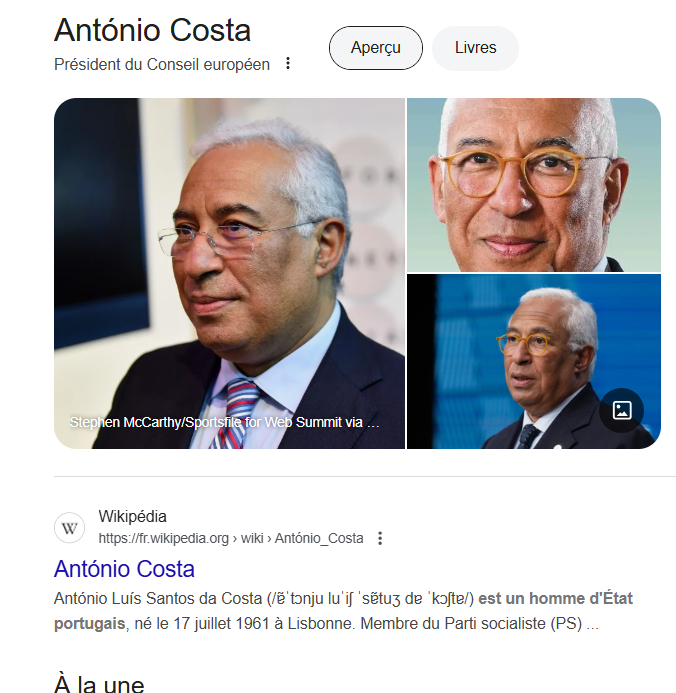Open the blue António Costa Wikipedia result link
This screenshot has width=676, height=693.
click(124, 569)
